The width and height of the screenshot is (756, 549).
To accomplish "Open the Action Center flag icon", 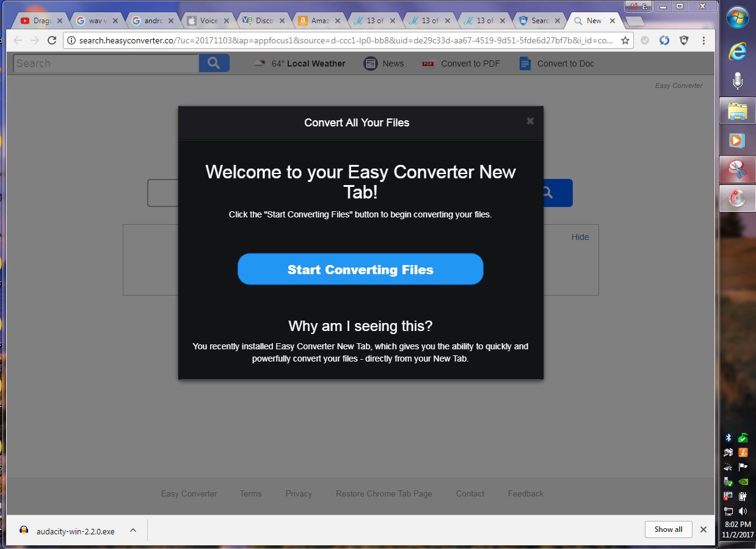I will 743,467.
